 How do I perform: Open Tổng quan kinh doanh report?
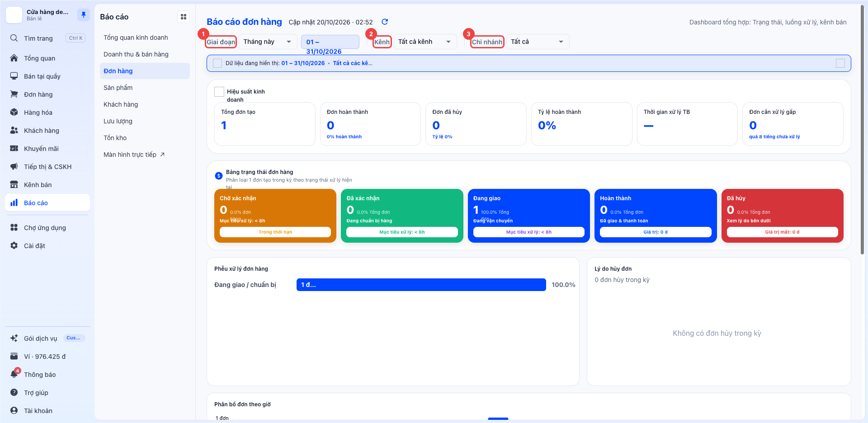coord(145,38)
